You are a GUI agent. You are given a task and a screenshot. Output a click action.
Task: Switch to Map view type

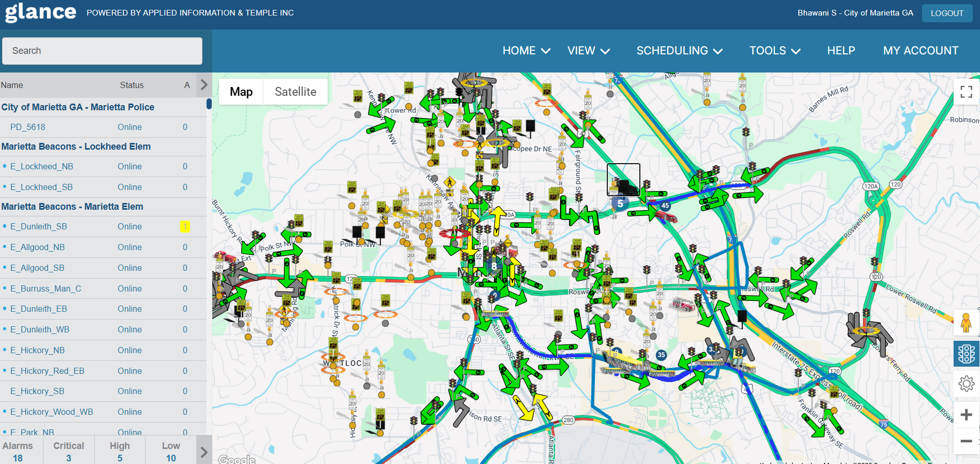(x=241, y=92)
